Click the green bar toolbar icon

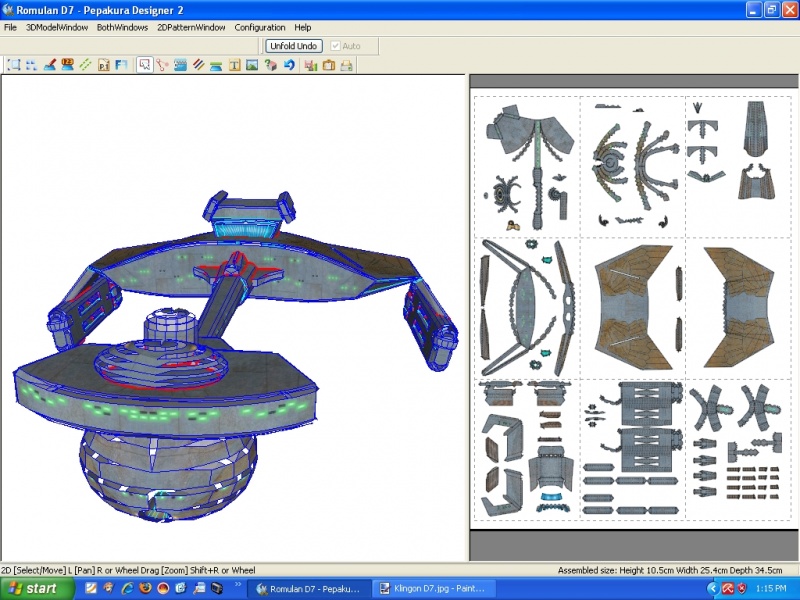216,65
